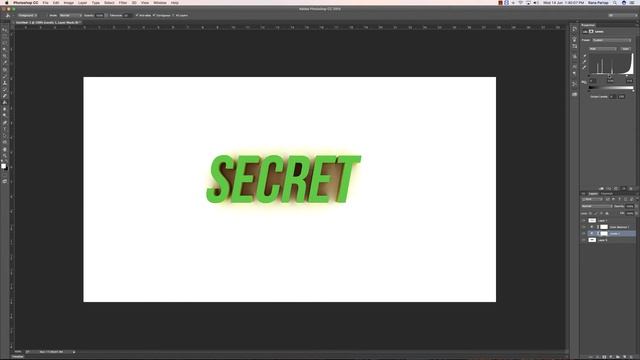Click clip-to-layer icon in Properties footer
Screen dimensions: 640x360
pos(602,189)
